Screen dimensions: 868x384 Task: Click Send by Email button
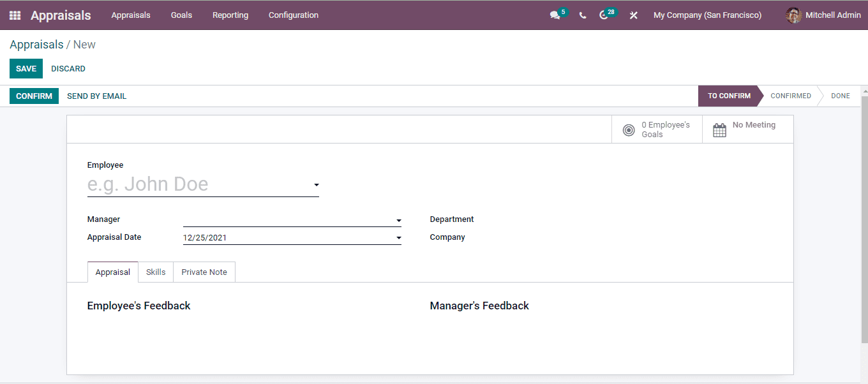click(97, 96)
